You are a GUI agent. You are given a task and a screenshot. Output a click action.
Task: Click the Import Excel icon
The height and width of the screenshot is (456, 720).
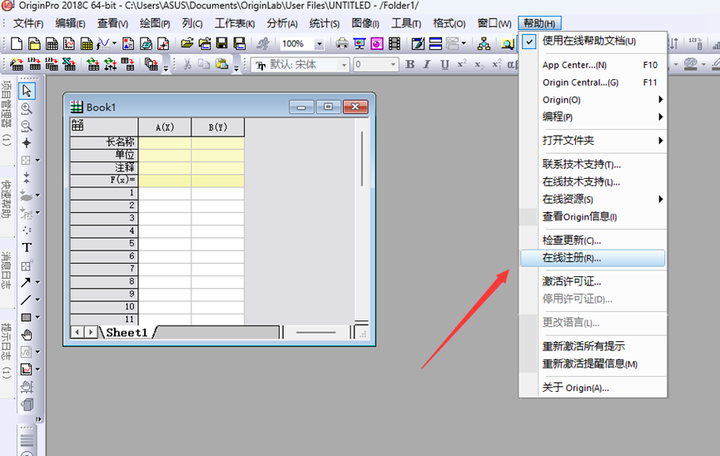pyautogui.click(x=69, y=64)
